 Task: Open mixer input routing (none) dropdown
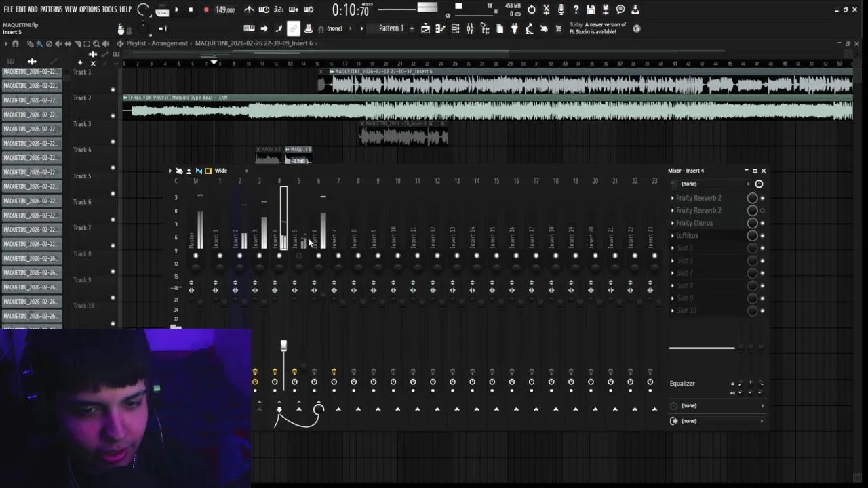[x=715, y=184]
